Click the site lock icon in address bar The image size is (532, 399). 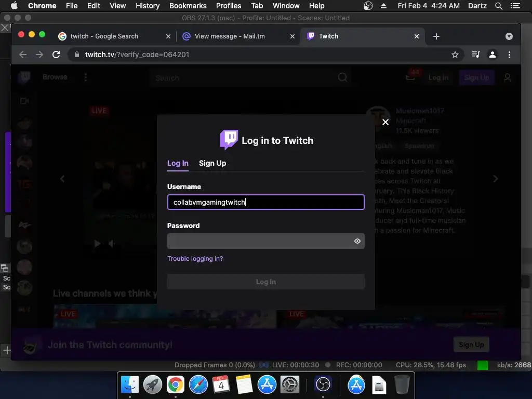[77, 55]
